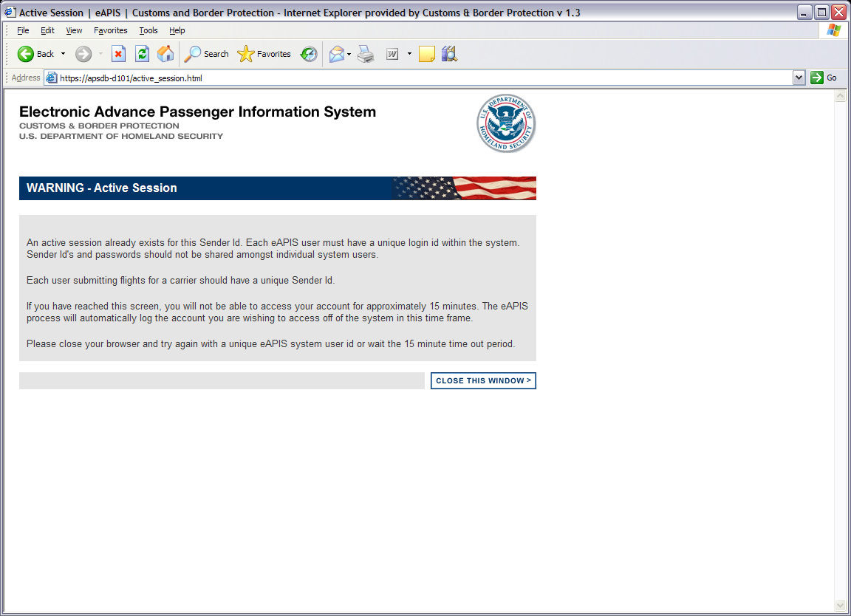Image resolution: width=851 pixels, height=616 pixels.
Task: Click the Mail envelope icon
Action: [x=337, y=54]
